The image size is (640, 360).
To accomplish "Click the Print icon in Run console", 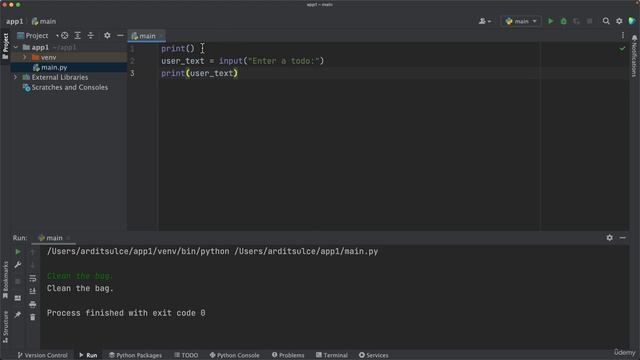I will (33, 304).
